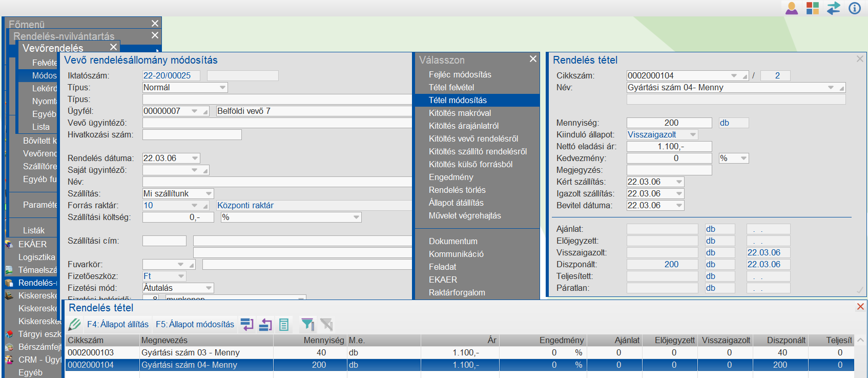Expand the Ügyfél code dropdown
The image size is (868, 378).
pyautogui.click(x=194, y=111)
